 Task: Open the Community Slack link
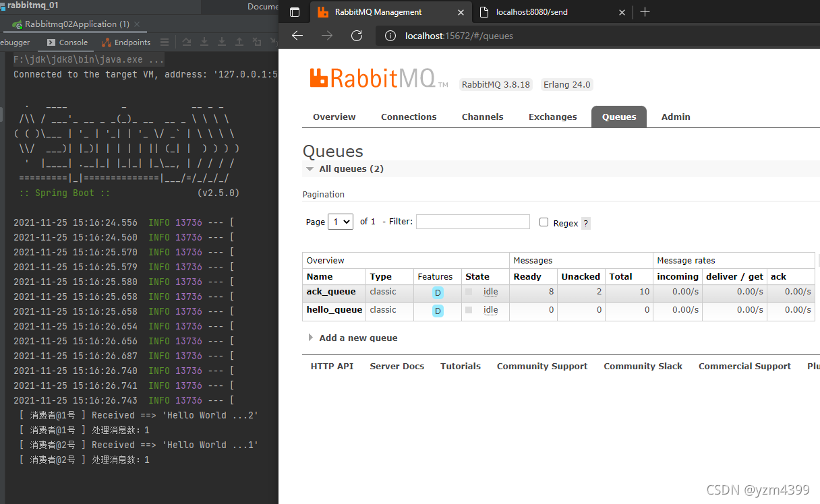click(x=643, y=366)
